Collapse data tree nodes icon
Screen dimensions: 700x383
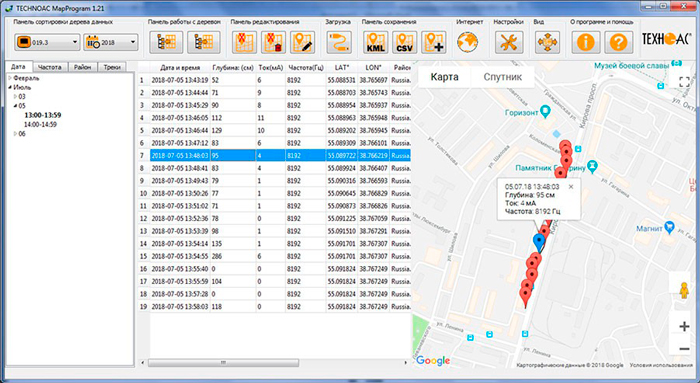click(204, 42)
